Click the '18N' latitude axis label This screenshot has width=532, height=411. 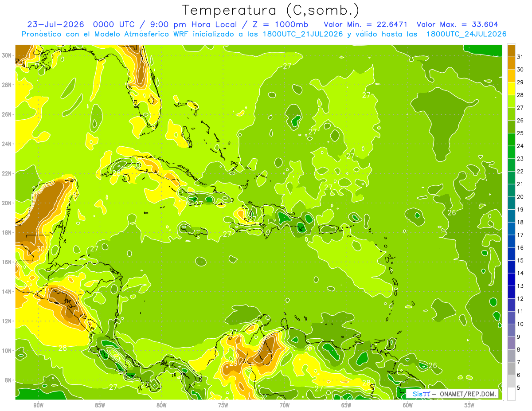coord(7,232)
